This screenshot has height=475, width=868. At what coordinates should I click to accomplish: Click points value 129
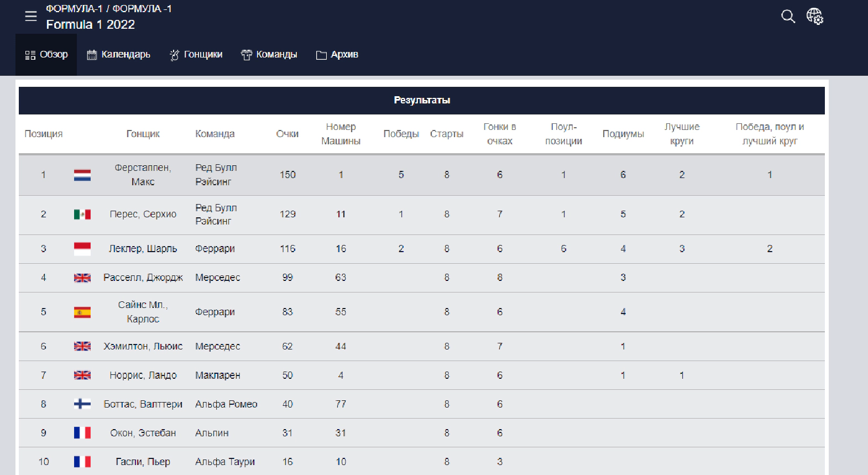click(287, 214)
